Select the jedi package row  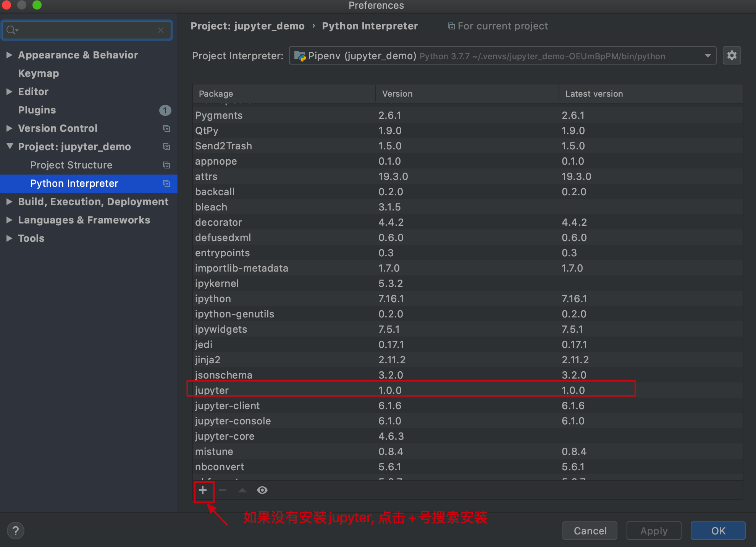click(x=468, y=345)
